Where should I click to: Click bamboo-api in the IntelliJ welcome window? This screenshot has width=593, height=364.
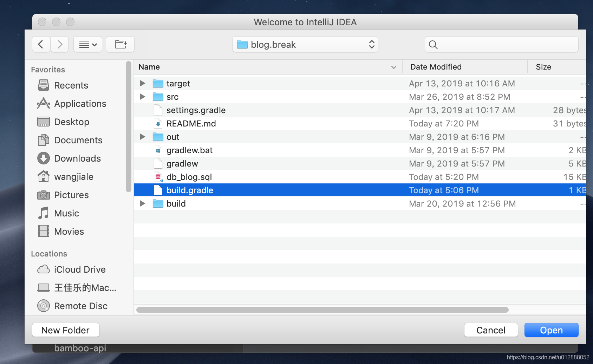tap(80, 348)
